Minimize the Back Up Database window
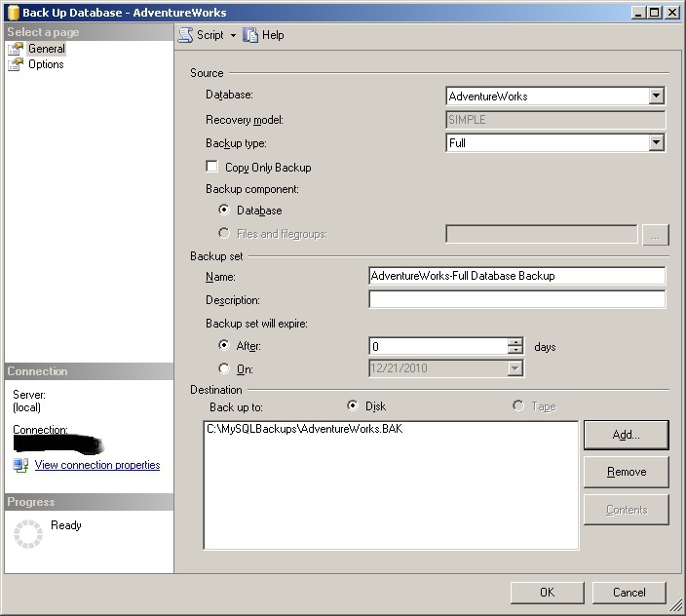 [639, 13]
